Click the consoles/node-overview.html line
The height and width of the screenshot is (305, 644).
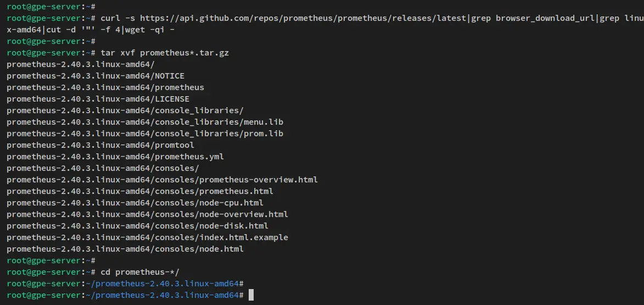click(x=148, y=214)
